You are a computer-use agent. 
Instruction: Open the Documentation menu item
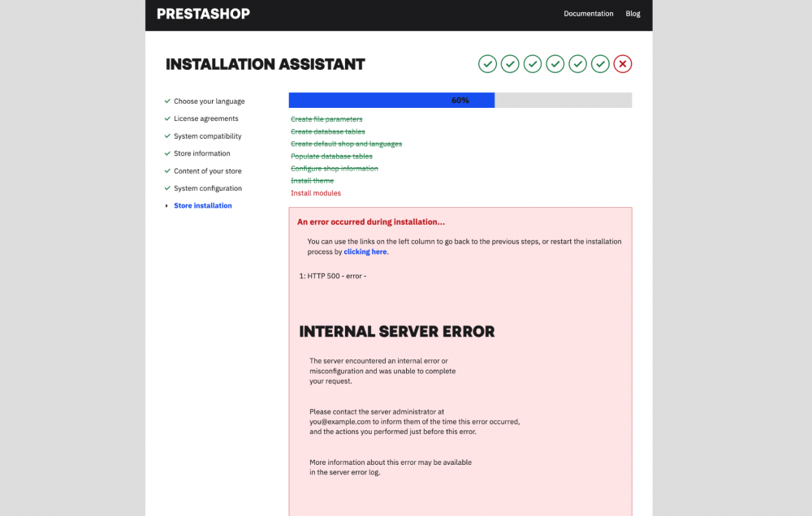589,14
